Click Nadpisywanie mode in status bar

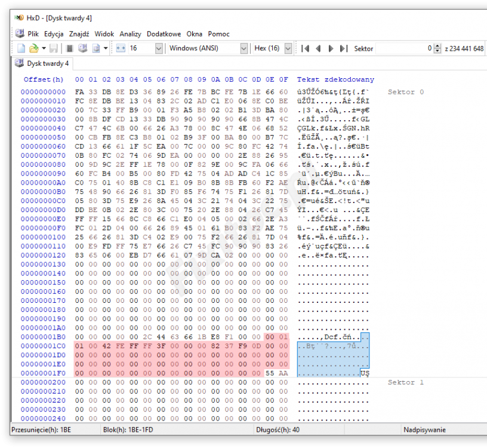pos(424,429)
